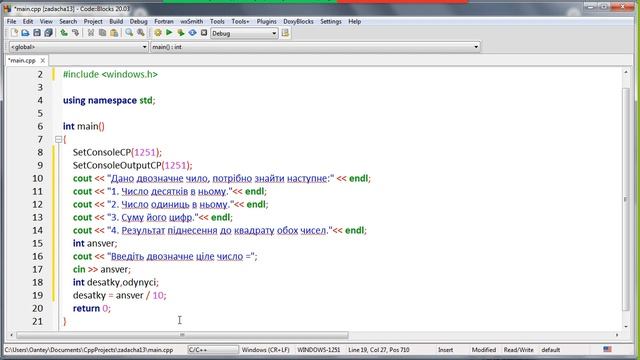The height and width of the screenshot is (360, 640).
Task: Click the Find magnifier icon
Action: (129, 33)
